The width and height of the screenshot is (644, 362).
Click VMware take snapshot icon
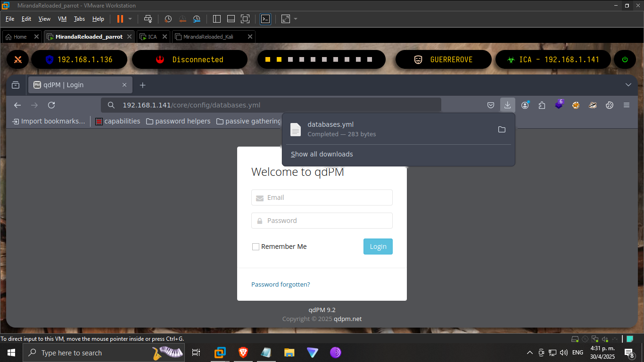(x=168, y=19)
